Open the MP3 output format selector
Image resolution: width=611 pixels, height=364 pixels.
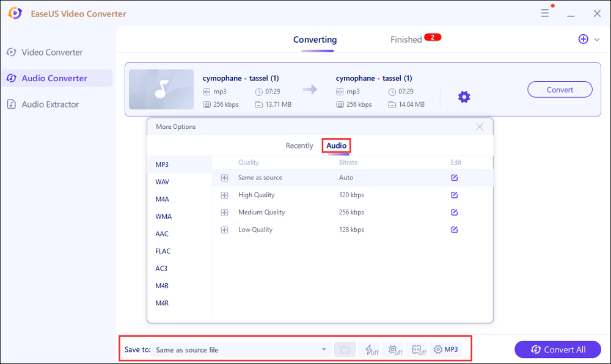click(x=446, y=350)
